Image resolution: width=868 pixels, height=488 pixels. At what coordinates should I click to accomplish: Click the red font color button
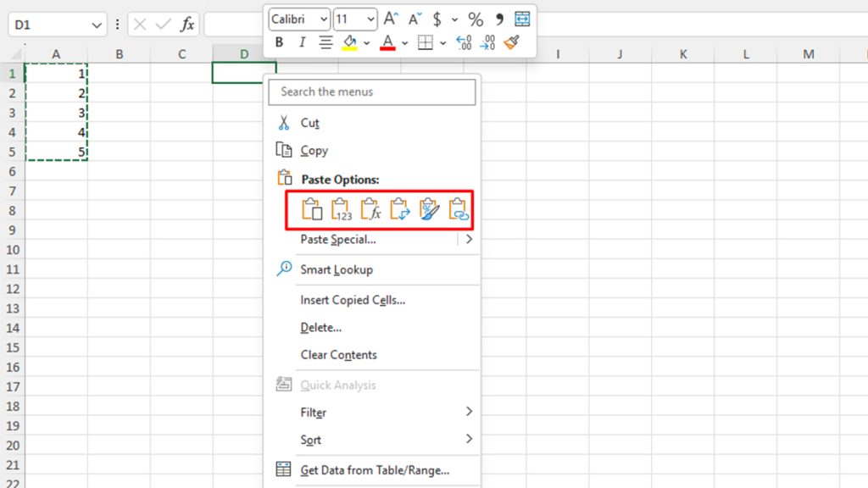click(387, 42)
